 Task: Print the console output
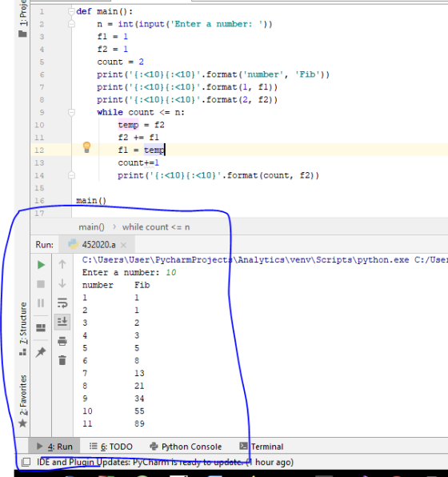click(62, 341)
